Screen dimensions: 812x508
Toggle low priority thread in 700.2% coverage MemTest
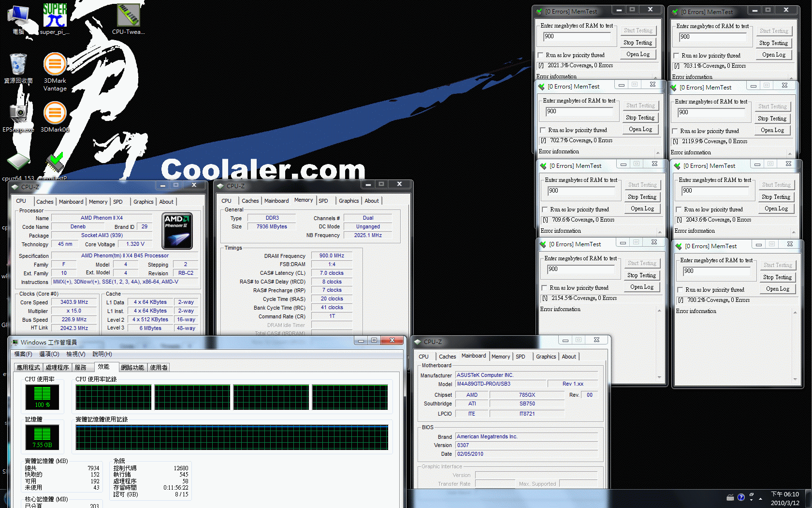(681, 290)
